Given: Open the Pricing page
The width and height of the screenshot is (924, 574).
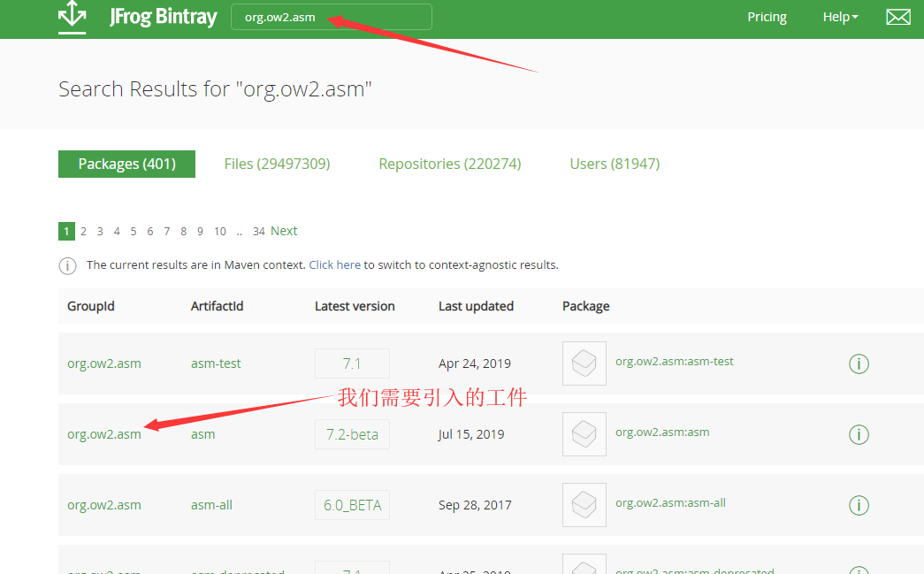Looking at the screenshot, I should point(767,17).
